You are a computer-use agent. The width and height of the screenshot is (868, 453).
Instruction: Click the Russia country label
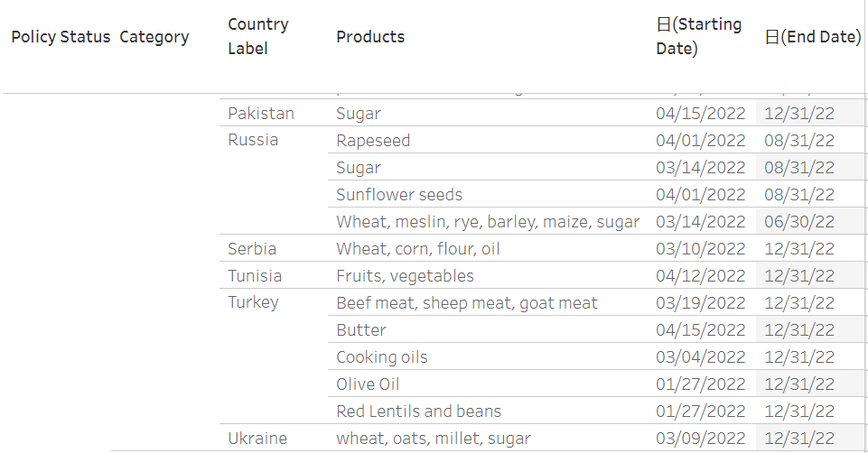253,141
